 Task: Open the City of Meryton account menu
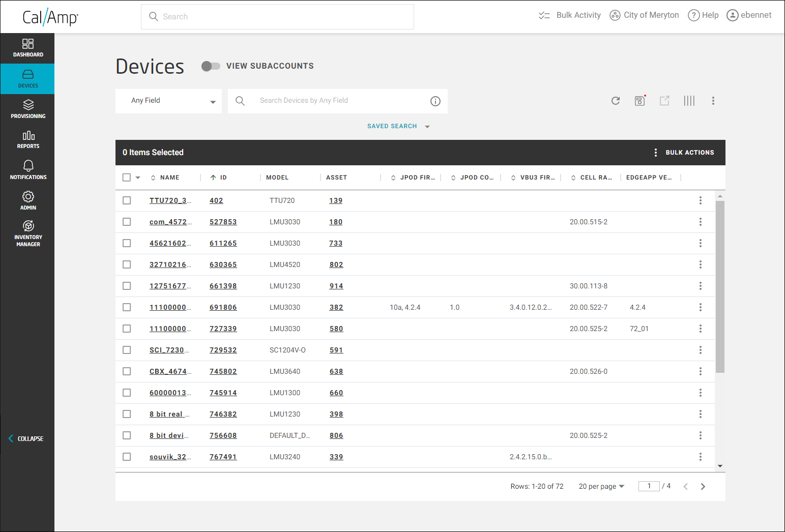(x=645, y=15)
